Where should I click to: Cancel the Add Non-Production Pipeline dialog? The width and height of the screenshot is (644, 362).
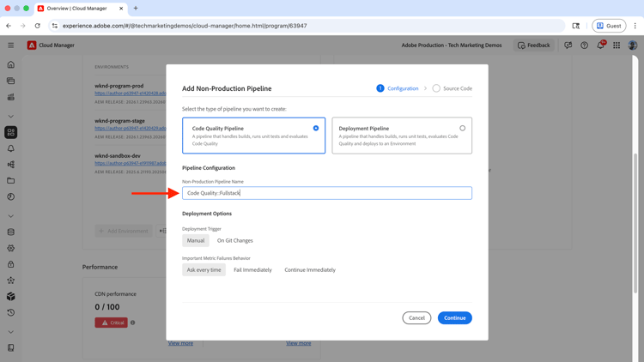coord(416,317)
